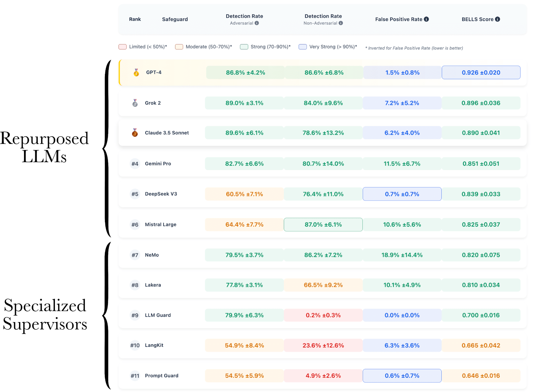Screen dimensions: 533x392
Task: Click the Limited (< 50%) legend swatch
Action: point(123,47)
